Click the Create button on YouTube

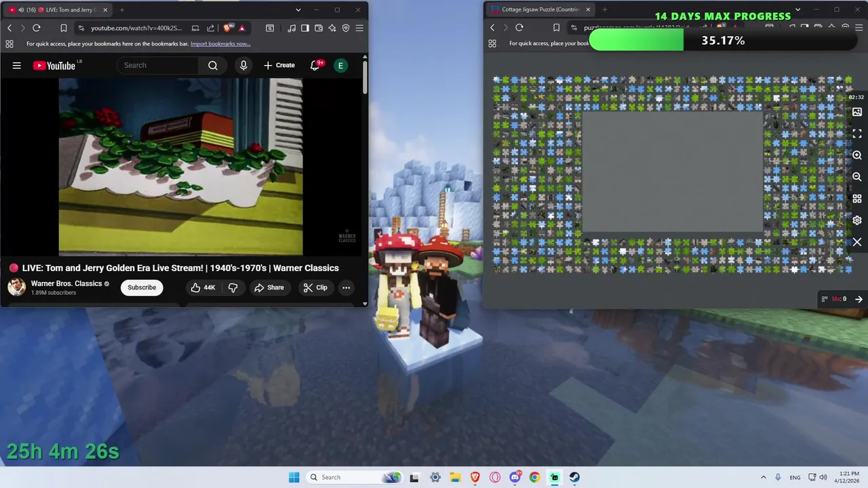(x=279, y=66)
